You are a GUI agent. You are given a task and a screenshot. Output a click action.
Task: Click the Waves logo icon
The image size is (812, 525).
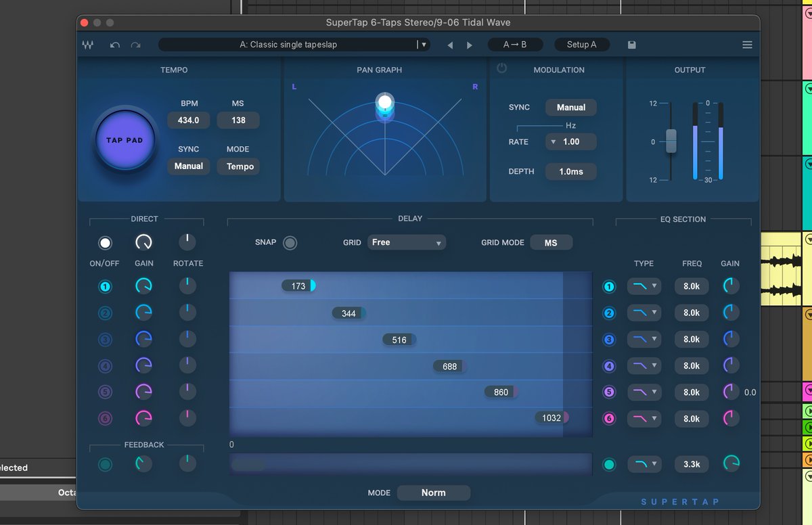tap(88, 45)
